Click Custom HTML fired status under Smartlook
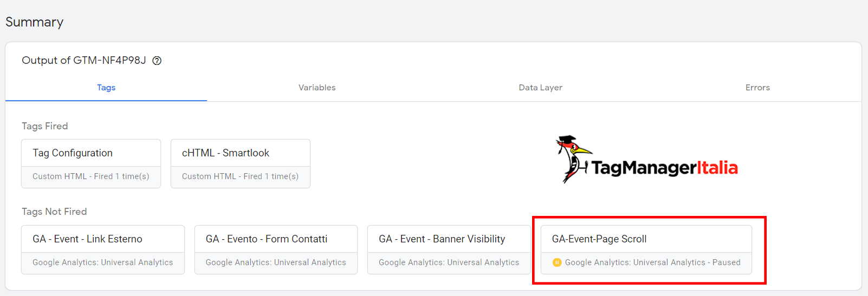This screenshot has height=296, width=868. pos(240,176)
